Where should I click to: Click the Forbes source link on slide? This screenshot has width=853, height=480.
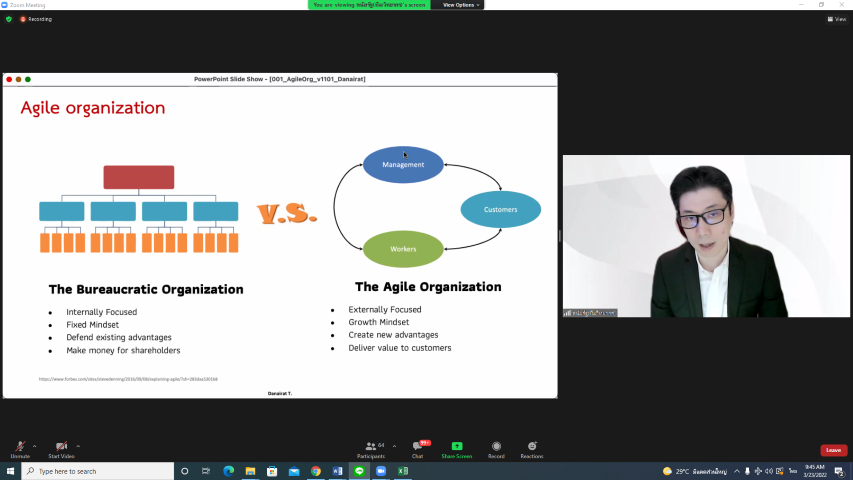coord(128,379)
